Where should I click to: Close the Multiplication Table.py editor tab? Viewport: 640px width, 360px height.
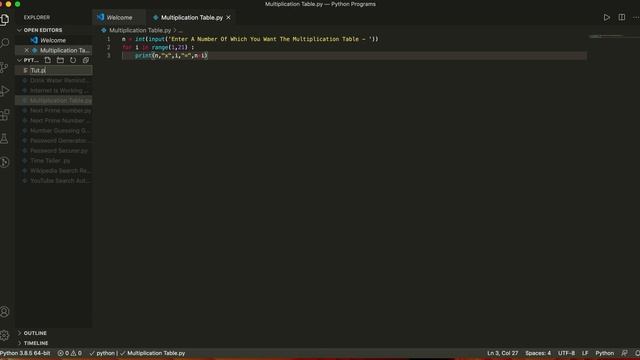(229, 18)
